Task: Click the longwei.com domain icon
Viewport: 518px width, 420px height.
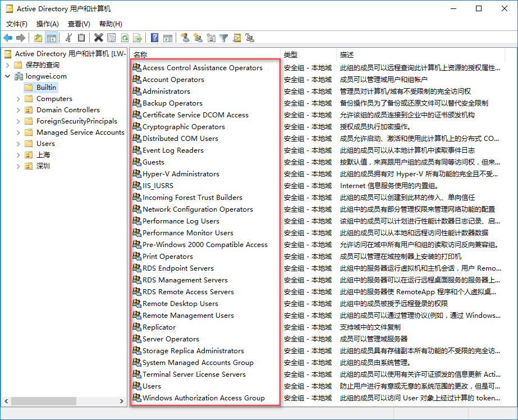Action: coord(19,76)
